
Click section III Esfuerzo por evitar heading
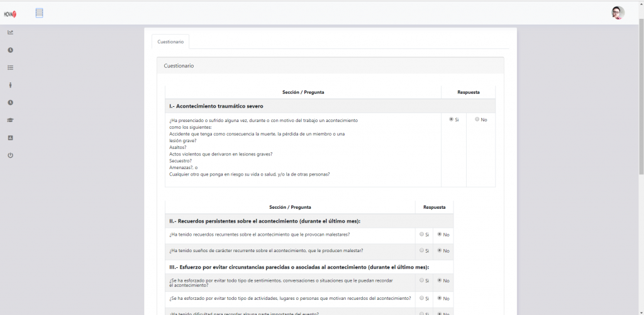click(x=299, y=267)
